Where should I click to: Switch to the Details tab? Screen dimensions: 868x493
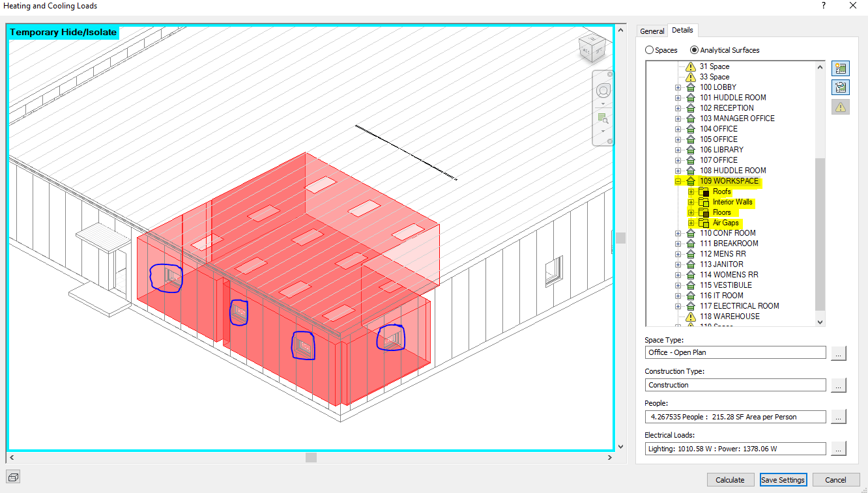[x=683, y=30]
